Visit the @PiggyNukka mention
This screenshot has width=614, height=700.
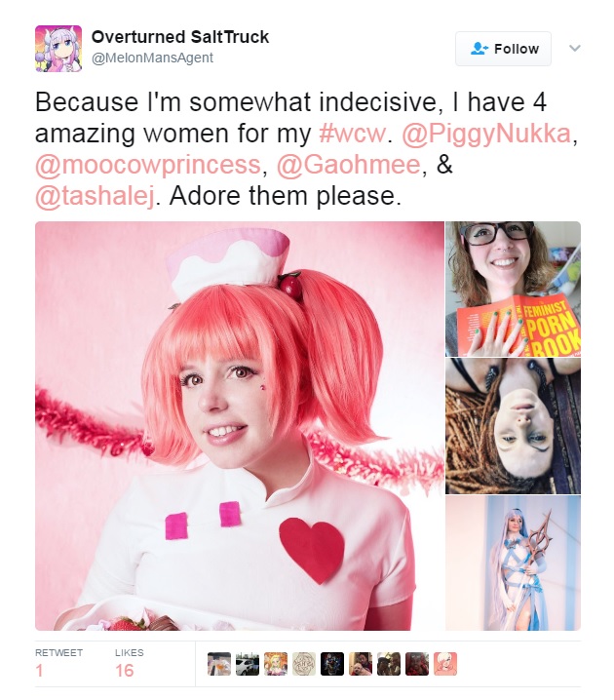click(x=486, y=134)
